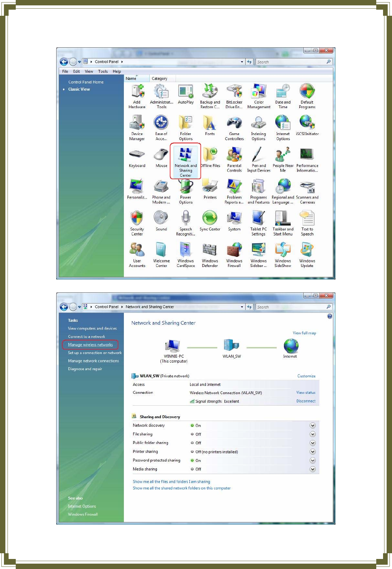Open the Mouse icon

[x=161, y=158]
